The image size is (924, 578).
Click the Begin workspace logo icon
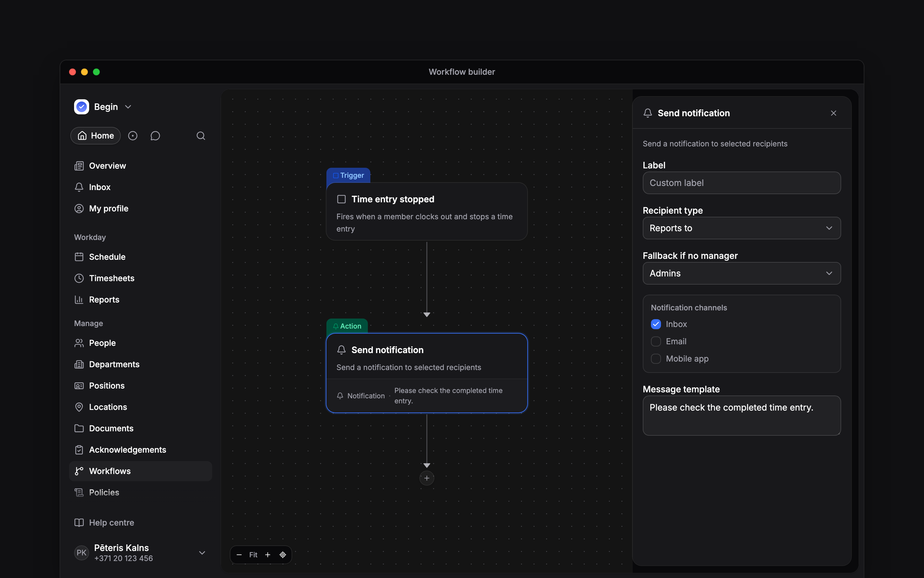coord(81,107)
